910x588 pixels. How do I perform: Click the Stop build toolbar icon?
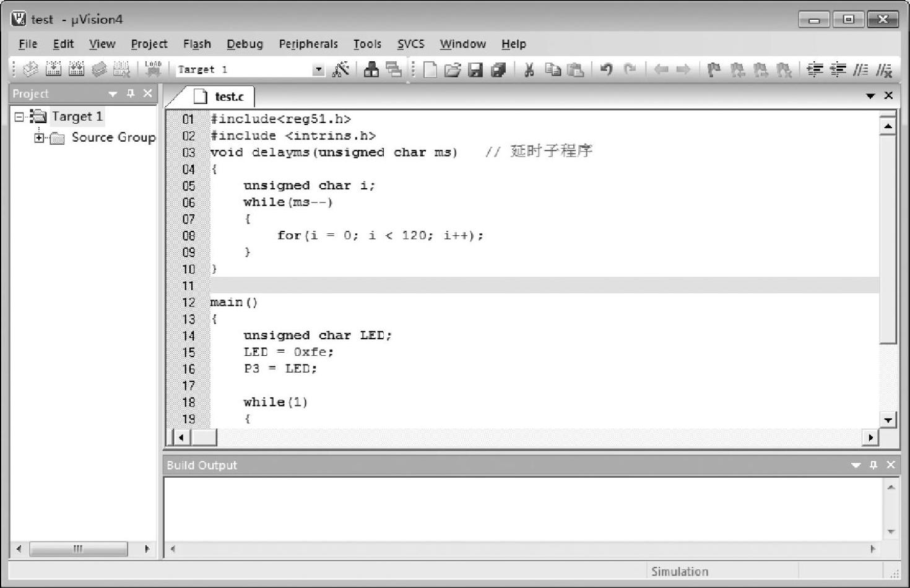[121, 69]
